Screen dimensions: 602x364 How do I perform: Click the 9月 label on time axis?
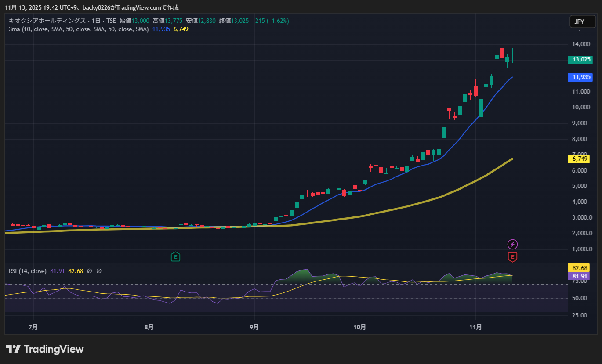click(254, 327)
